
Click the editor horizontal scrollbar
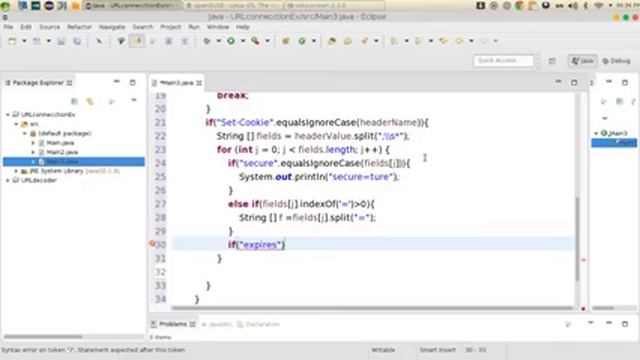pos(372,308)
